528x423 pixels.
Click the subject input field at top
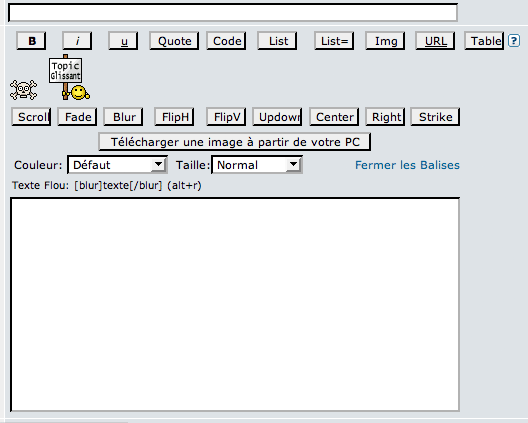[x=233, y=13]
